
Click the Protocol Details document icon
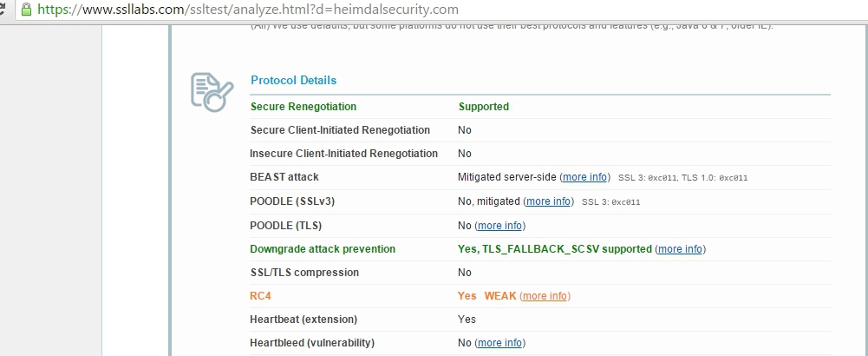(x=212, y=92)
